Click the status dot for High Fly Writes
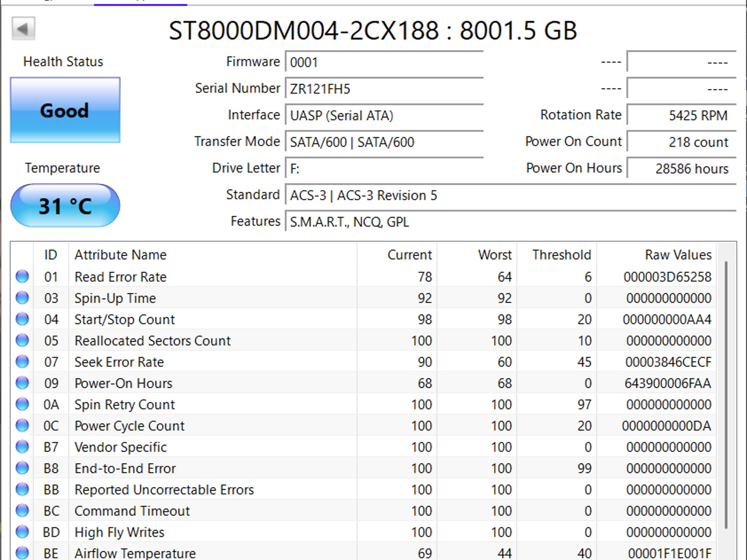 pyautogui.click(x=22, y=532)
